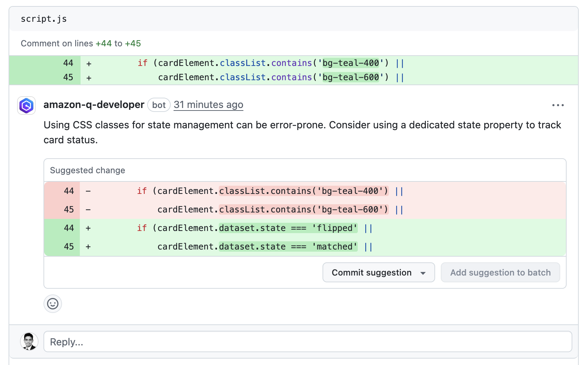Open the '31 minutes ago' timestamp link
Image resolution: width=588 pixels, height=365 pixels.
[208, 105]
